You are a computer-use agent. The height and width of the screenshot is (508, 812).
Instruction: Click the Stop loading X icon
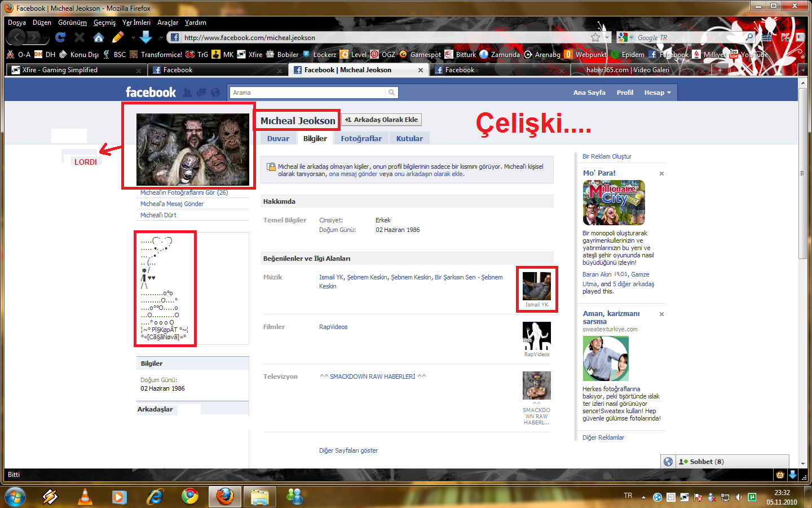pos(80,37)
